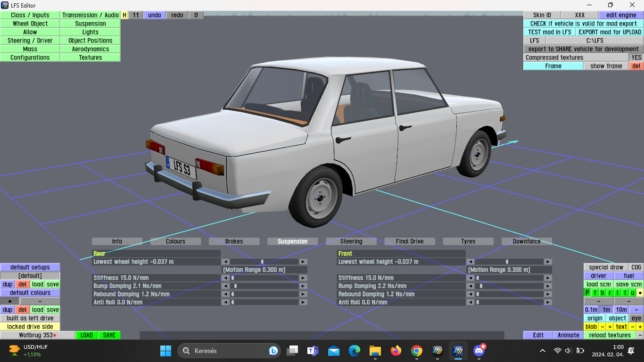Click left arrow of Front Anti Roll

[x=471, y=302]
